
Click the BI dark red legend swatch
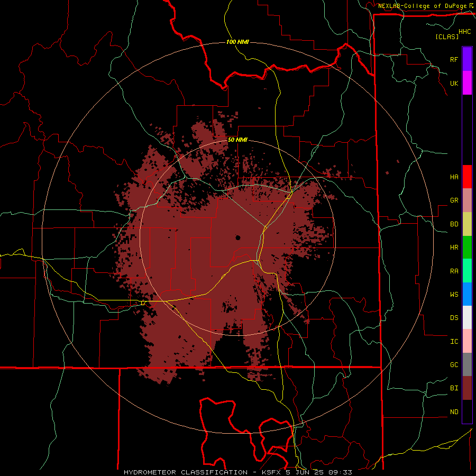pyautogui.click(x=467, y=388)
